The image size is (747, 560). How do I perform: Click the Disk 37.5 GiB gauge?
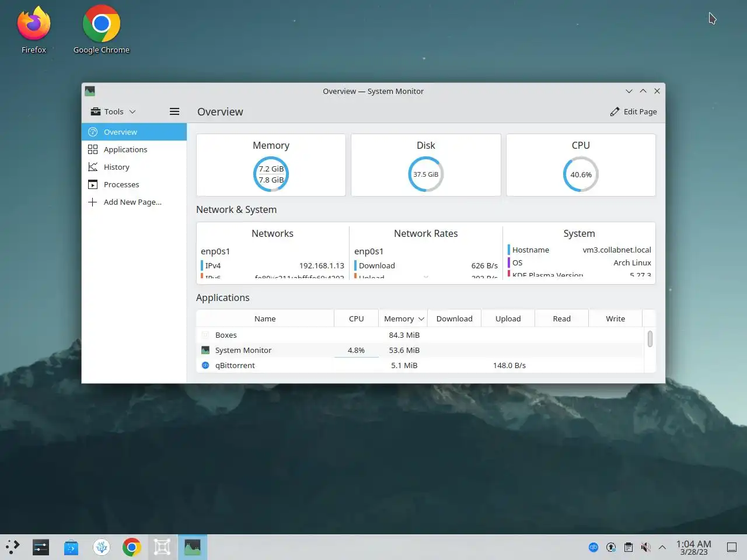coord(426,174)
